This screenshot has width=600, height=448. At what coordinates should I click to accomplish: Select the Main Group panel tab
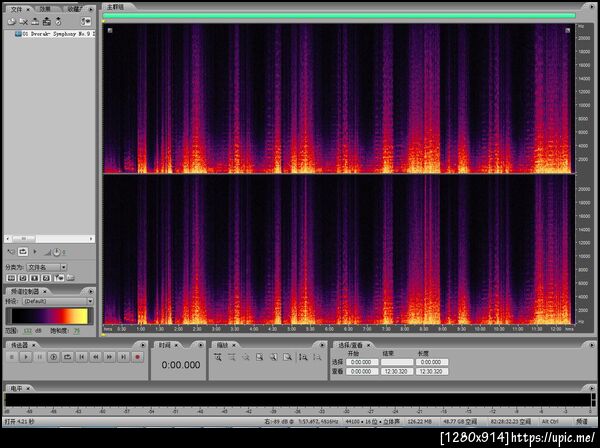116,7
